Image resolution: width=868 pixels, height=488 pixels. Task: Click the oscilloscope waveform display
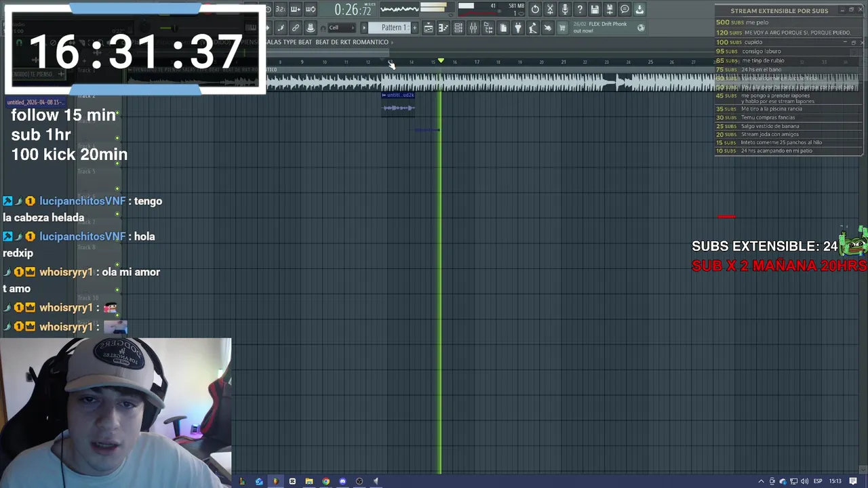click(399, 9)
